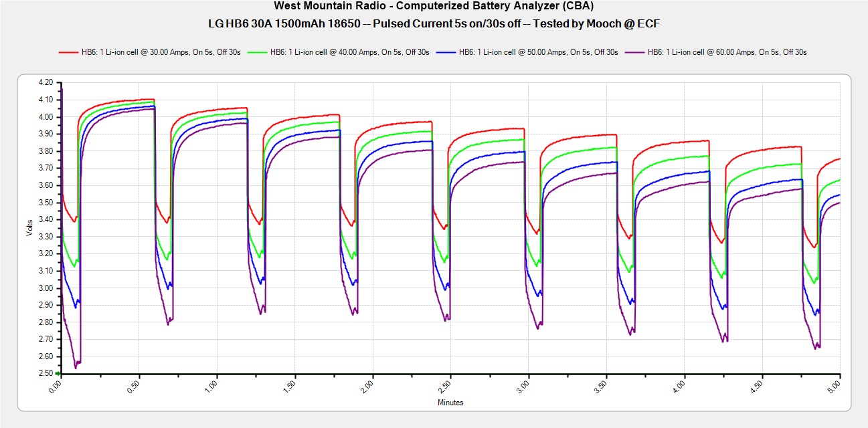The width and height of the screenshot is (868, 428).
Task: Click the green 40.00 Amps legend line swatch
Action: (x=258, y=52)
